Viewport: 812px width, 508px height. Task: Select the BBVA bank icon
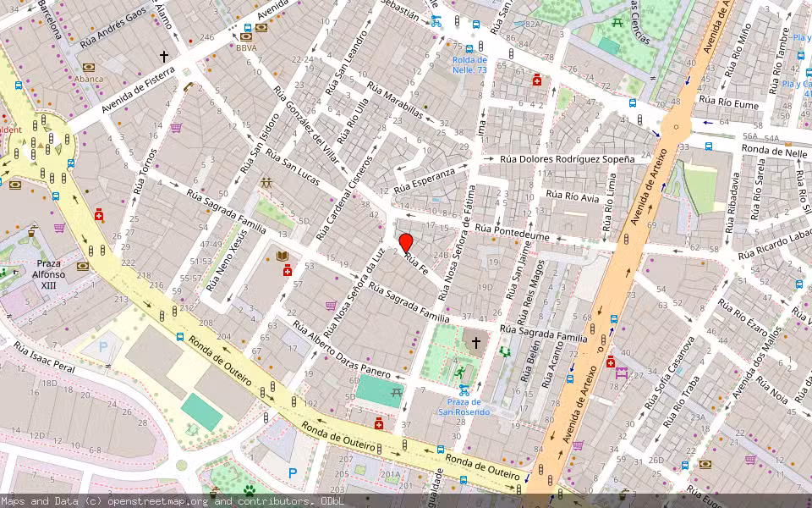tap(246, 36)
